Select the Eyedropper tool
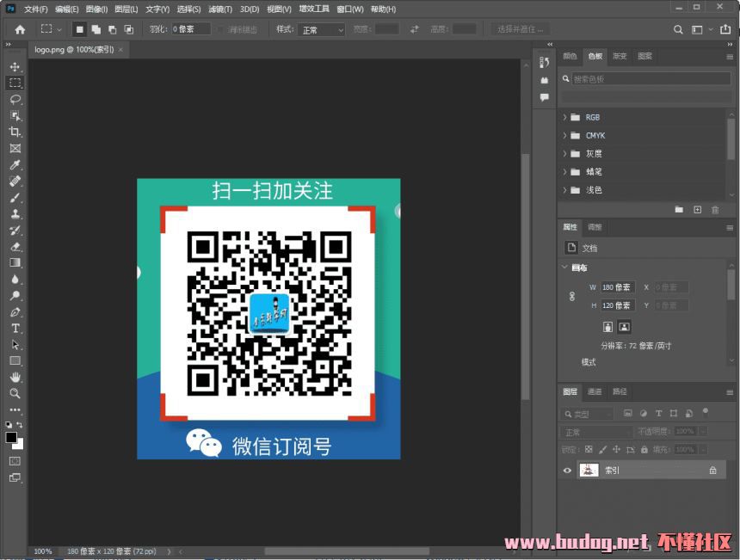The image size is (740, 560). (x=15, y=164)
